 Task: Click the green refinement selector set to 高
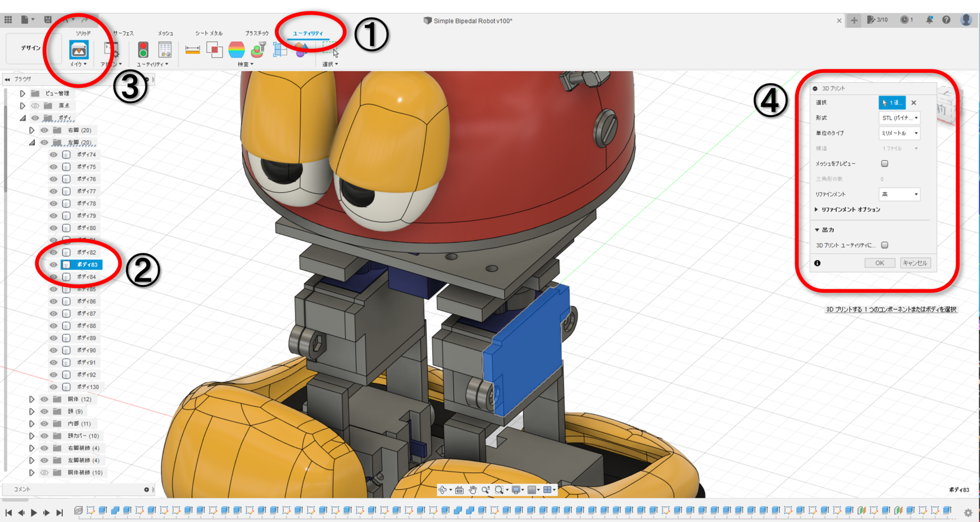(x=899, y=194)
